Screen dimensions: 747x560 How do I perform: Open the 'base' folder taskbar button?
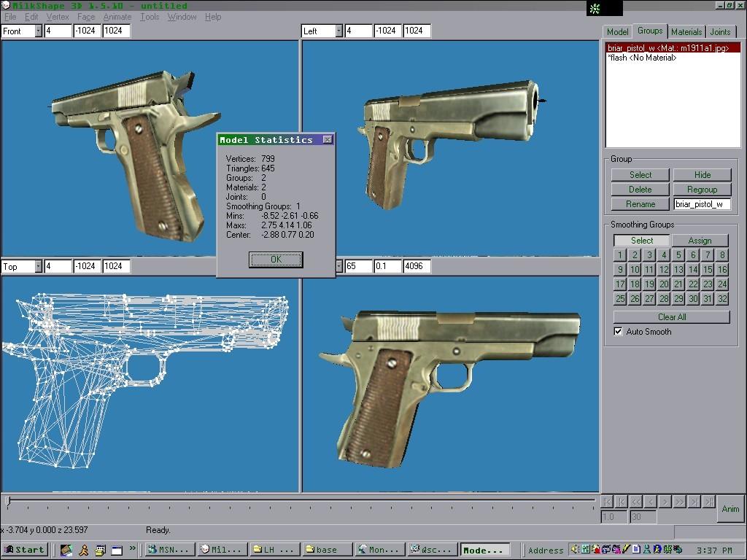point(326,550)
